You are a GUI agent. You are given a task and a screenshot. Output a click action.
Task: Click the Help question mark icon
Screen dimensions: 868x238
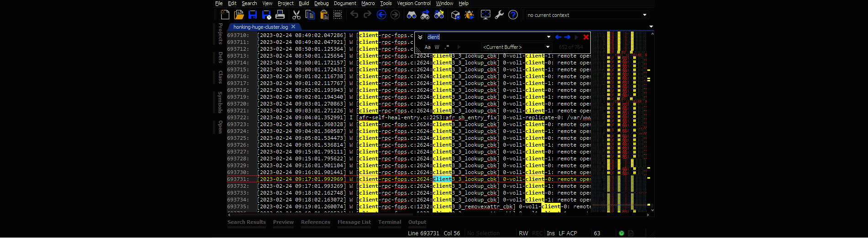(513, 15)
